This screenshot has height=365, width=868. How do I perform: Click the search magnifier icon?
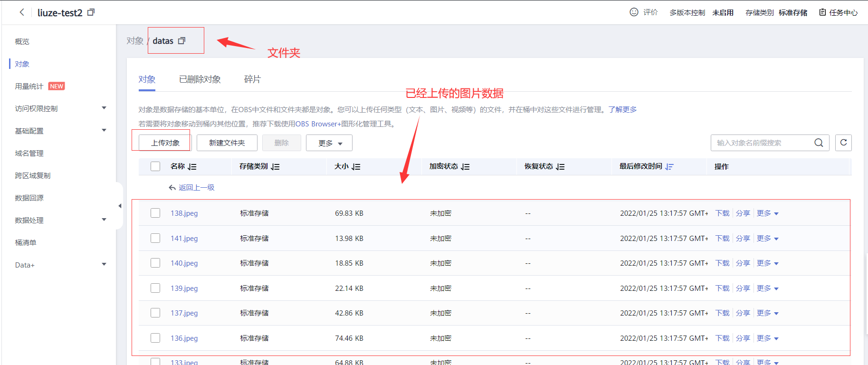819,143
